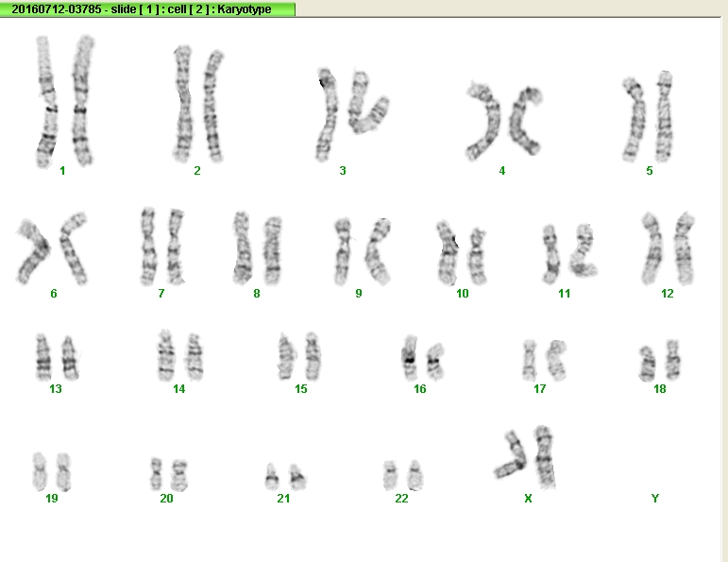Click the chromosome 4 pair

(504, 121)
